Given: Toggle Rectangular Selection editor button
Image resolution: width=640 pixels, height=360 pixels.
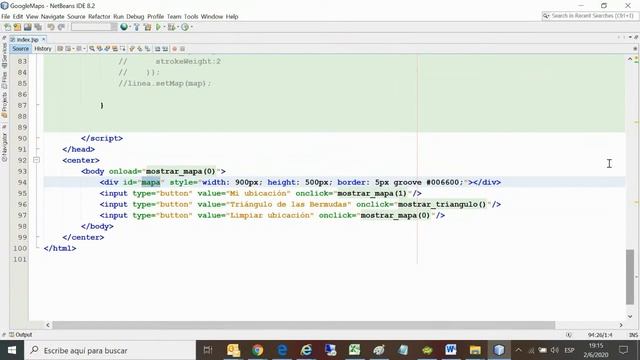Looking at the screenshot, I should coord(122,49).
